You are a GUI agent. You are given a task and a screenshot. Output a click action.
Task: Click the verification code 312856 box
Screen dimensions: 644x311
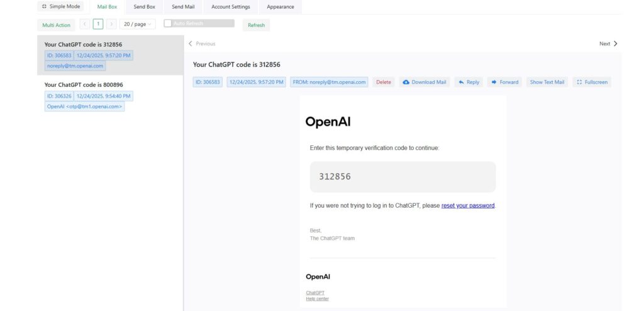403,177
